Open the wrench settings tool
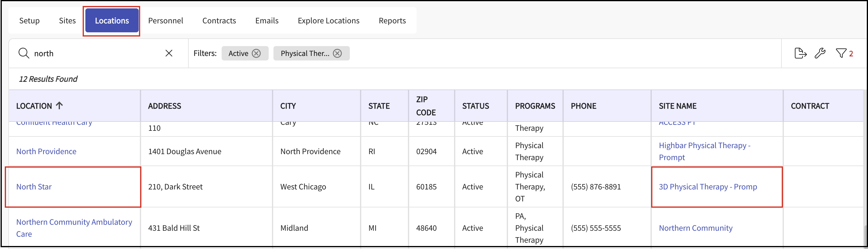The width and height of the screenshot is (868, 249). (x=820, y=53)
